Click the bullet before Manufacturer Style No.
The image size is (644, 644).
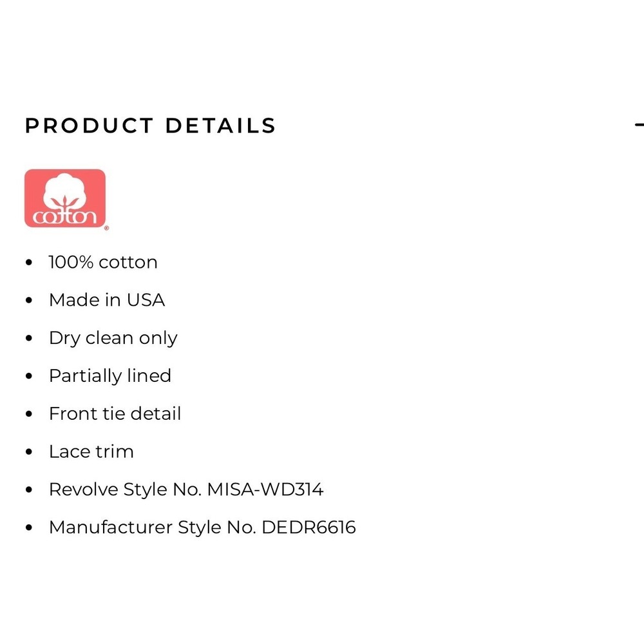(x=29, y=528)
